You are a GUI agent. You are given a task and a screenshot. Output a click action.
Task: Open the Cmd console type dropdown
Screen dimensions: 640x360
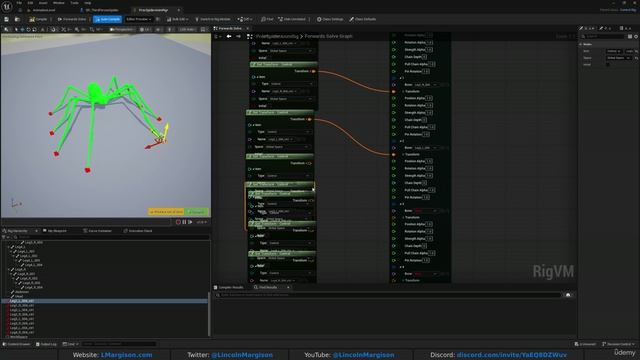point(70,344)
